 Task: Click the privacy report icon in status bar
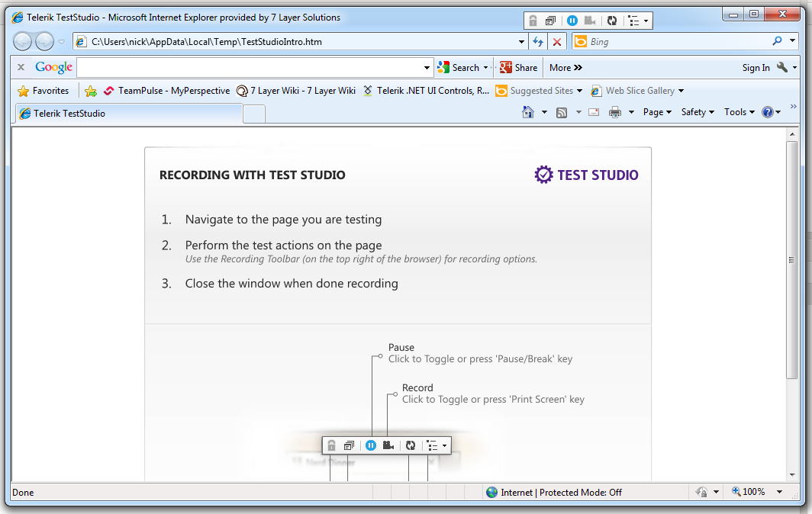coord(701,492)
